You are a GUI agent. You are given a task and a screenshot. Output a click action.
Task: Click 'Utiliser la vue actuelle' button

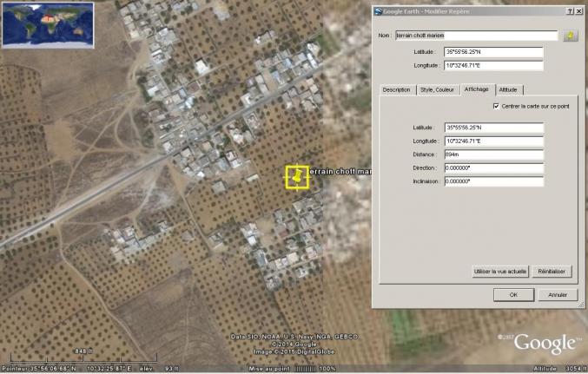click(x=499, y=272)
